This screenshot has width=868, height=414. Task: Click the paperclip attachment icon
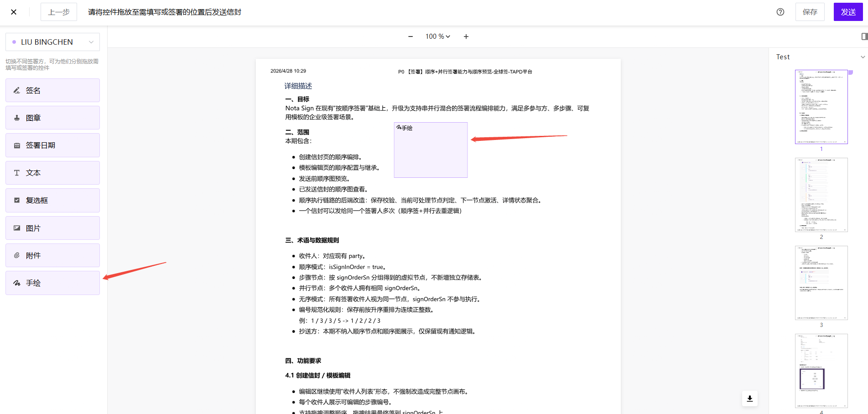pyautogui.click(x=17, y=255)
